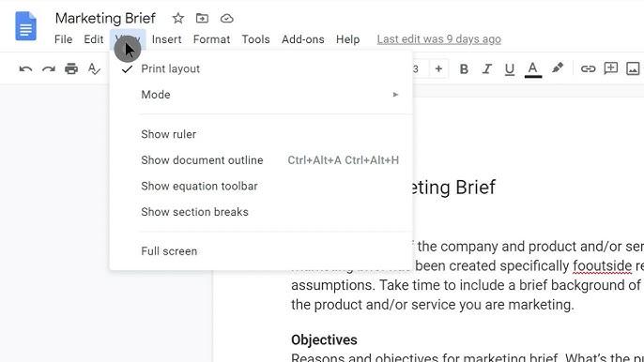This screenshot has width=644, height=362.
Task: Apply Bold formatting icon
Action: pyautogui.click(x=464, y=69)
